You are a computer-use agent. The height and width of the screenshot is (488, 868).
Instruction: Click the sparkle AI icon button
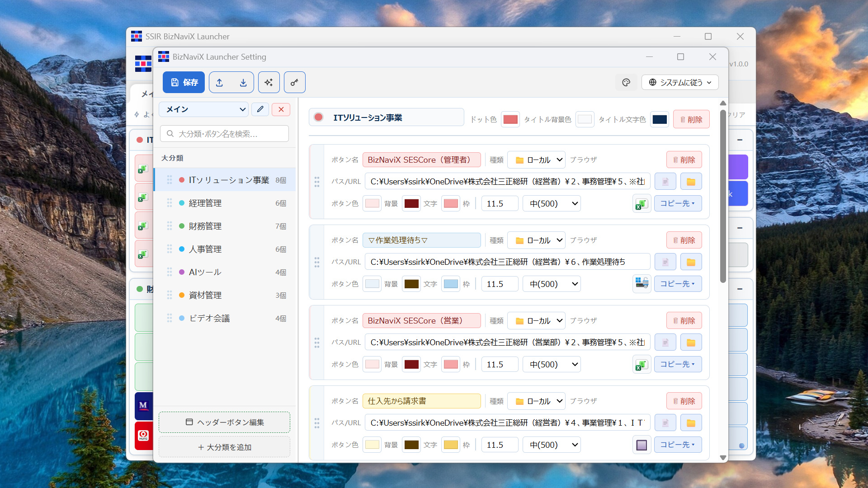point(269,82)
